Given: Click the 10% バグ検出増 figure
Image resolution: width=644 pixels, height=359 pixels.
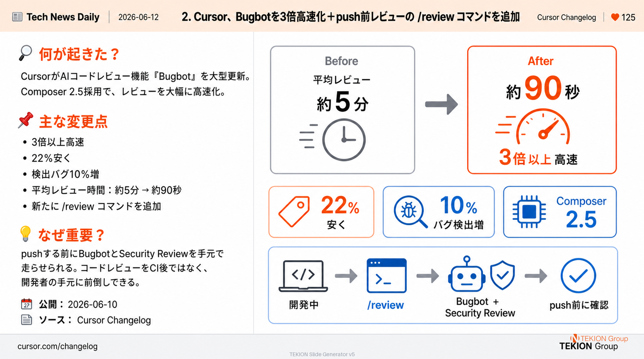Looking at the screenshot, I should 458,212.
